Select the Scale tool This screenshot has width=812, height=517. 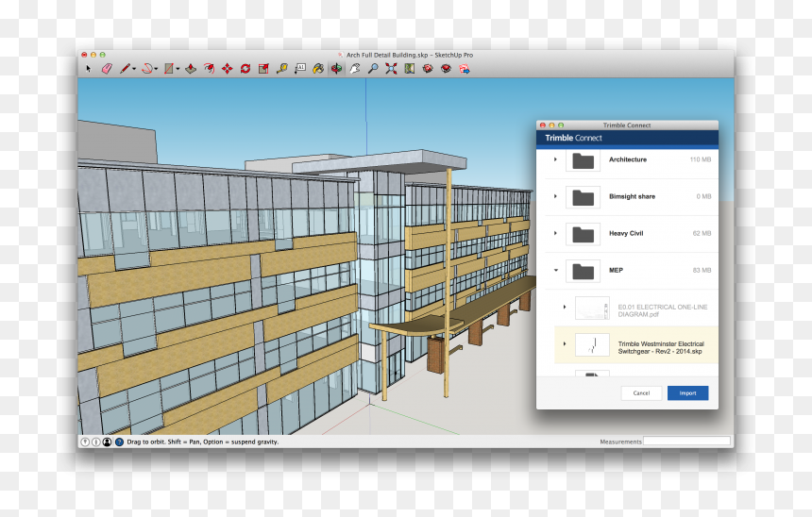[x=263, y=68]
